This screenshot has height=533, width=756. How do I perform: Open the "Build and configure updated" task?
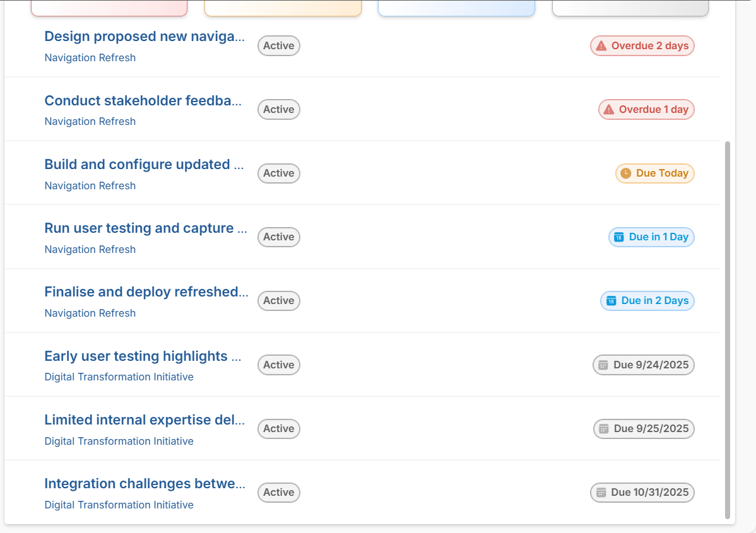pos(144,165)
